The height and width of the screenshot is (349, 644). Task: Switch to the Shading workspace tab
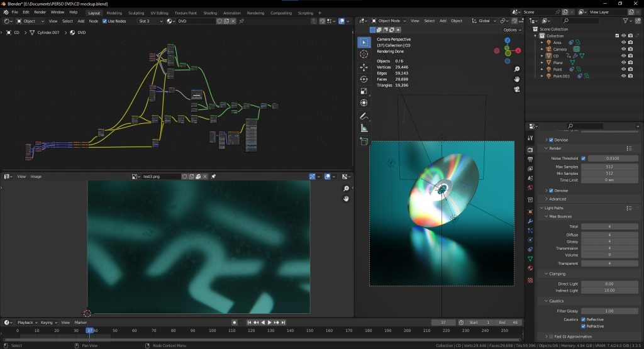point(210,13)
